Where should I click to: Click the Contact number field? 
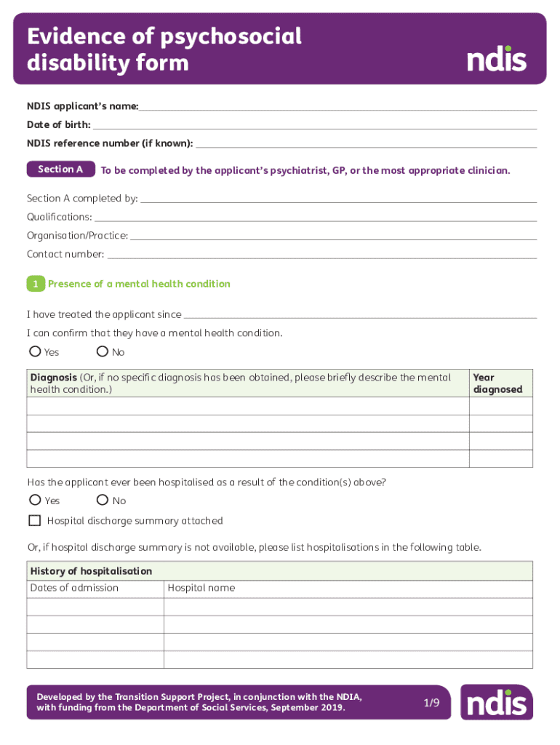point(321,254)
